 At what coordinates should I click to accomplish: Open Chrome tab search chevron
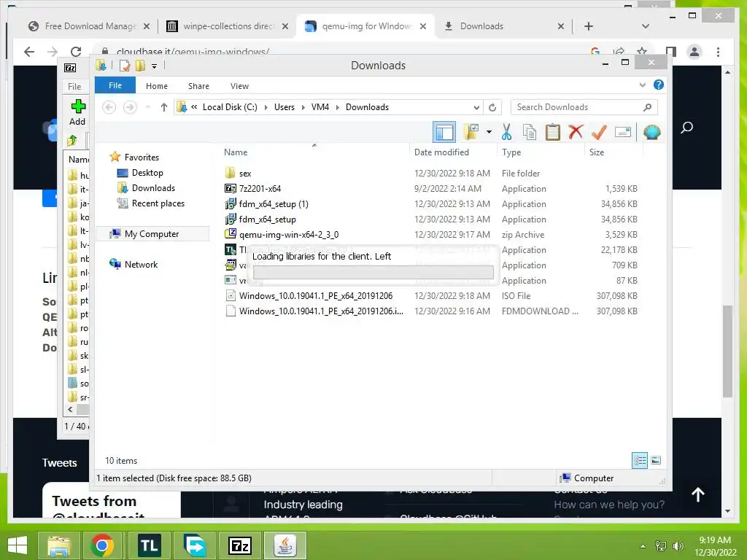coord(645,26)
